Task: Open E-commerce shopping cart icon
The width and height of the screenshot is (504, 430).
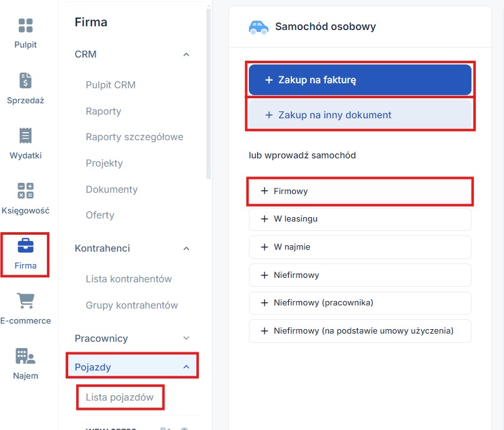Action: click(x=26, y=301)
